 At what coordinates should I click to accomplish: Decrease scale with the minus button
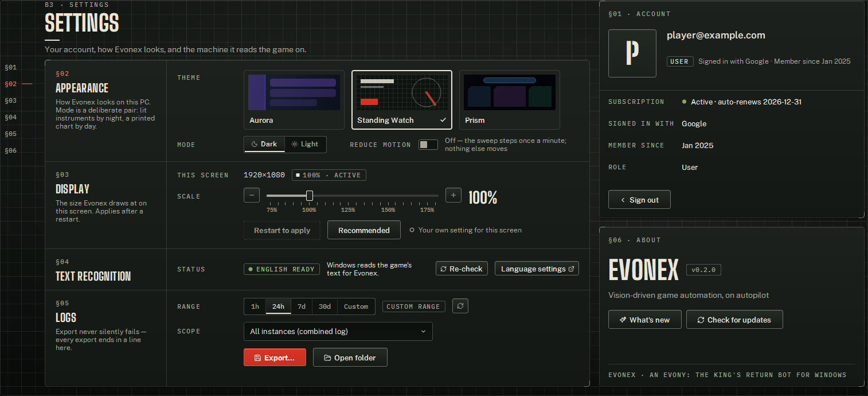tap(252, 195)
